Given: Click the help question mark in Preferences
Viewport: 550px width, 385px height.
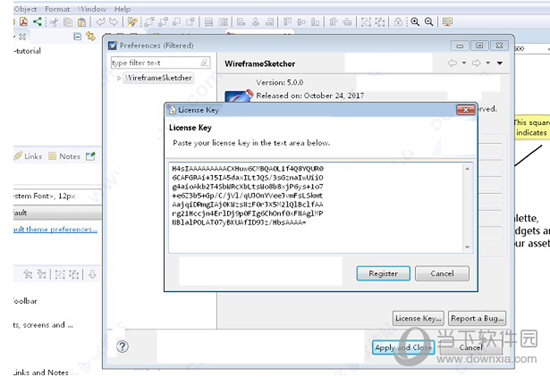Looking at the screenshot, I should point(122,347).
